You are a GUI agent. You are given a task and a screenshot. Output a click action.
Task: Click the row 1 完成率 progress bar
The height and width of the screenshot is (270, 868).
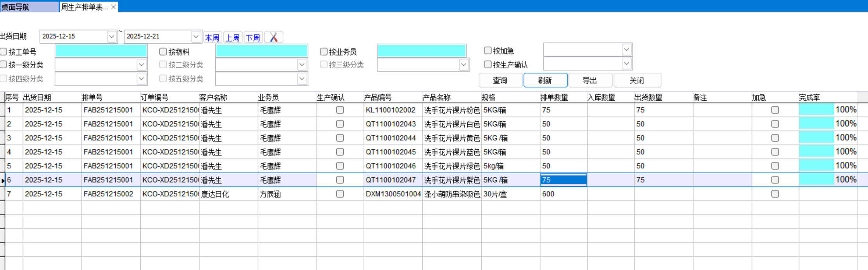coord(816,110)
